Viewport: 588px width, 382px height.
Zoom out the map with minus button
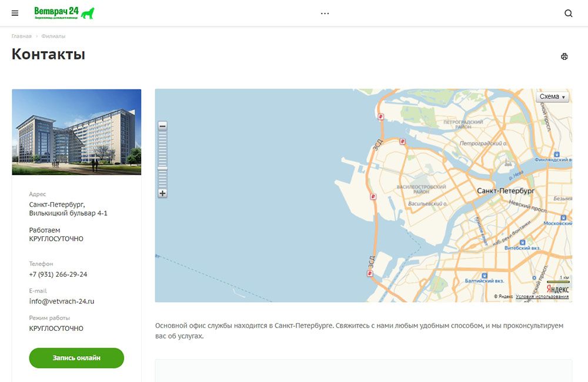(x=163, y=126)
